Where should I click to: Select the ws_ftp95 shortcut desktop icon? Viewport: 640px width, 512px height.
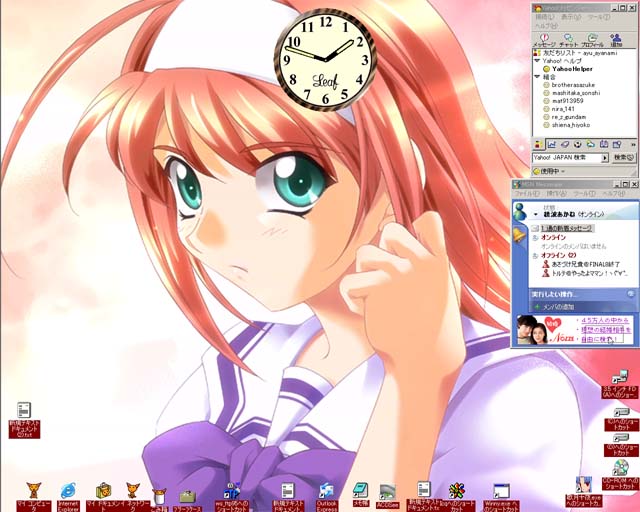(x=232, y=496)
